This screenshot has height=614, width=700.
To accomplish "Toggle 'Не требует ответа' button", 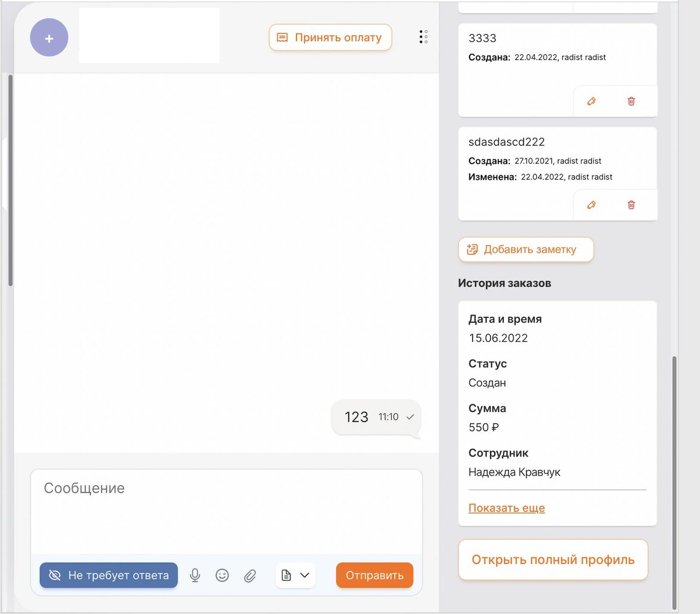I will pos(108,575).
